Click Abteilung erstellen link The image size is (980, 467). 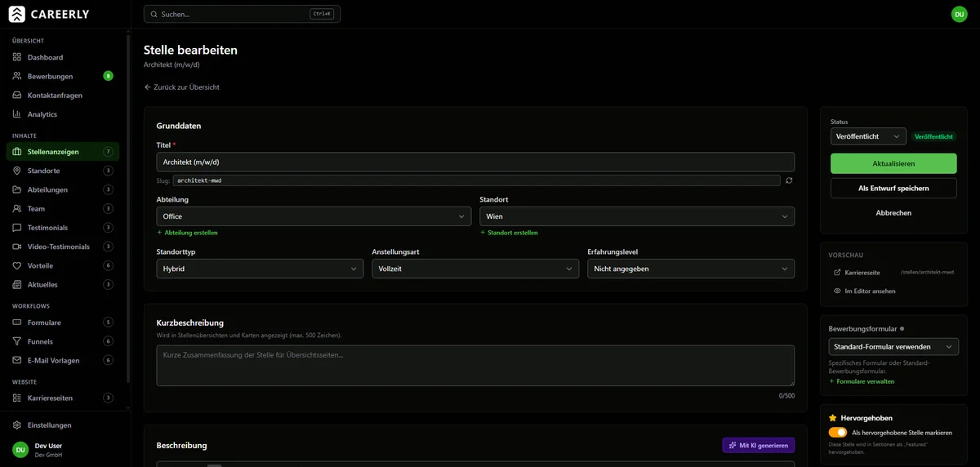[x=187, y=233]
